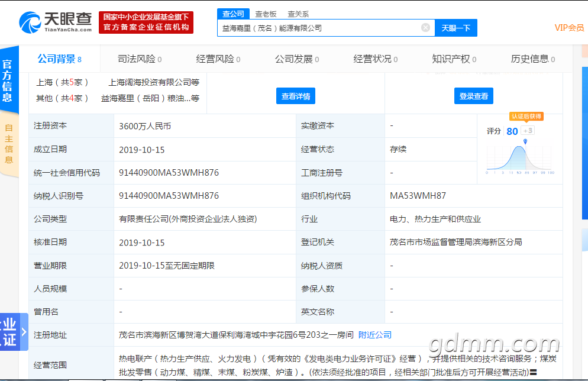Click the score distribution chart marker
The image size is (588, 381).
coord(525,141)
